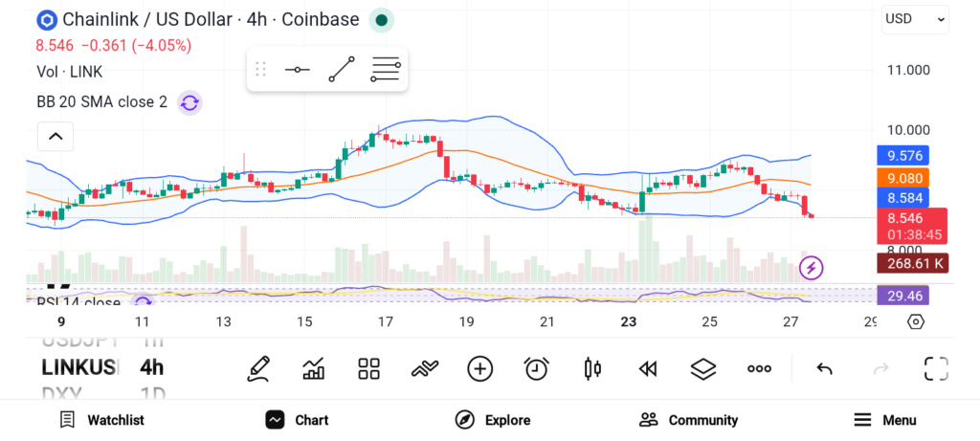This screenshot has width=980, height=441.
Task: Open the USD currency dropdown
Action: (x=914, y=18)
